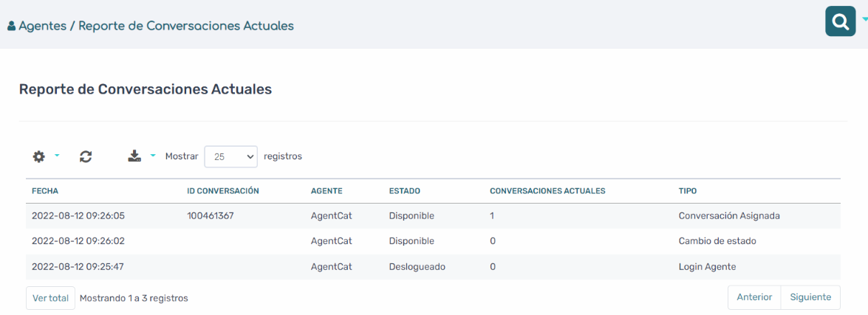868x315 pixels.
Task: Open the settings gear icon
Action: [38, 156]
